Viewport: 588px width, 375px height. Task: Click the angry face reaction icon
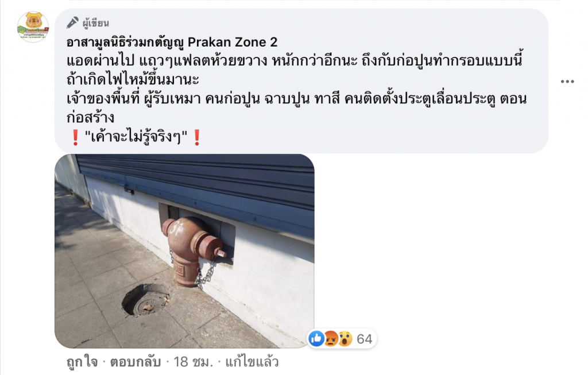pyautogui.click(x=331, y=339)
